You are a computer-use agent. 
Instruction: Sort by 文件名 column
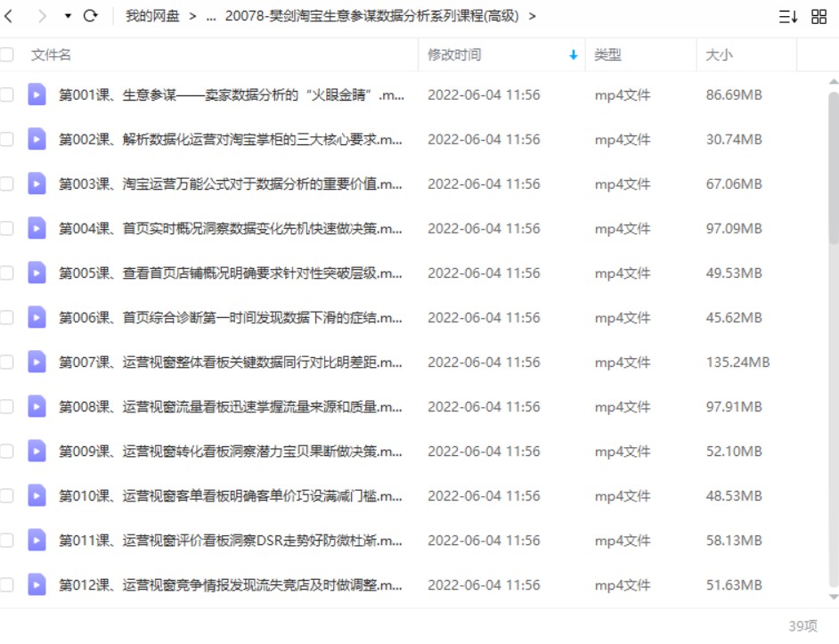tap(51, 54)
